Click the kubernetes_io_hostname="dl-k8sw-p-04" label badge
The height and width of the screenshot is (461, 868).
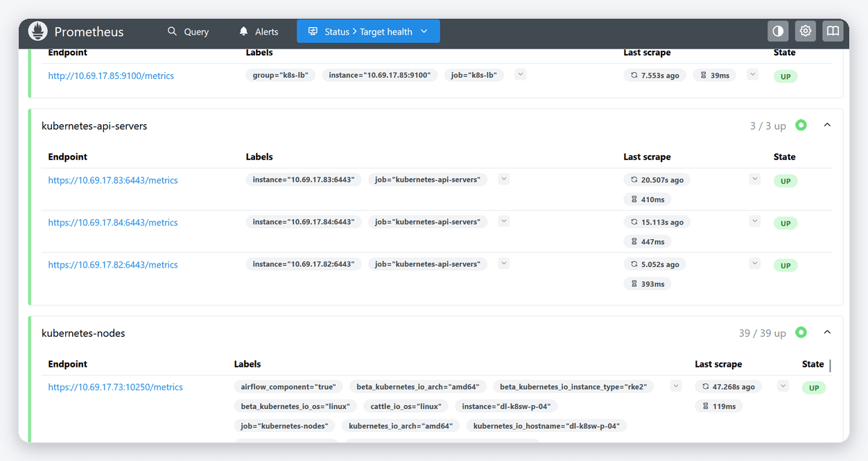[x=546, y=426]
